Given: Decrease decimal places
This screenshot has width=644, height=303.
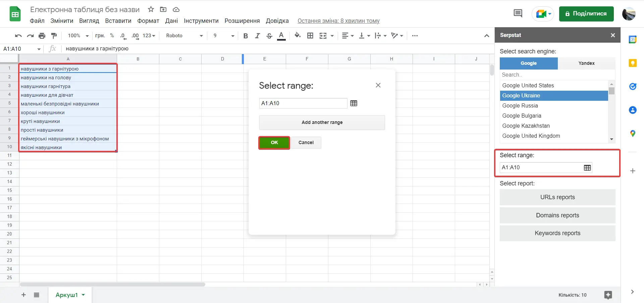Looking at the screenshot, I should tap(123, 36).
